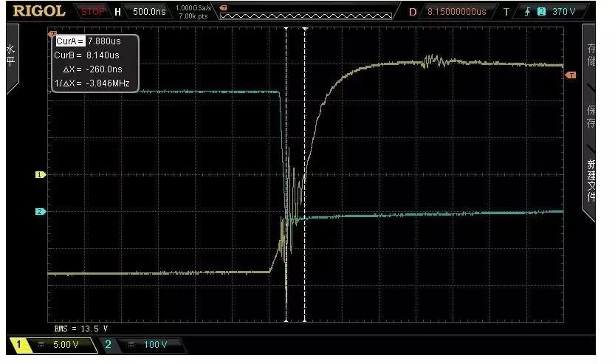The height and width of the screenshot is (364, 615).
Task: Toggle channel 2 tab showing 100 V
Action: tap(139, 345)
